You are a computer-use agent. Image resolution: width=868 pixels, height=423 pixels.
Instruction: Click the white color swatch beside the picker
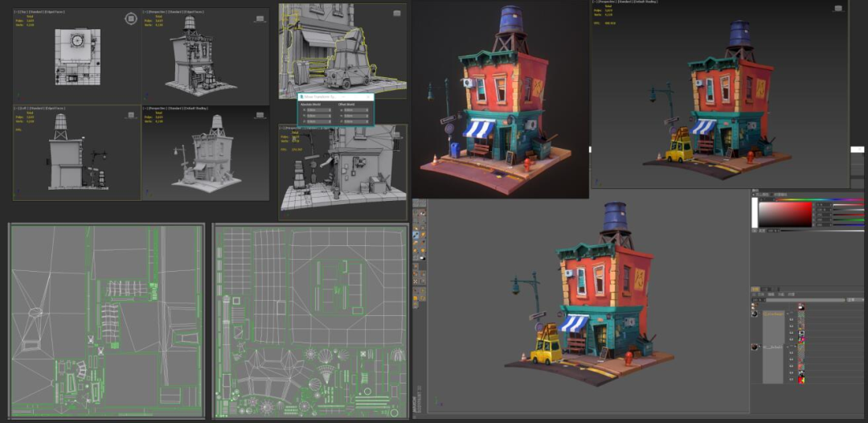(x=754, y=212)
